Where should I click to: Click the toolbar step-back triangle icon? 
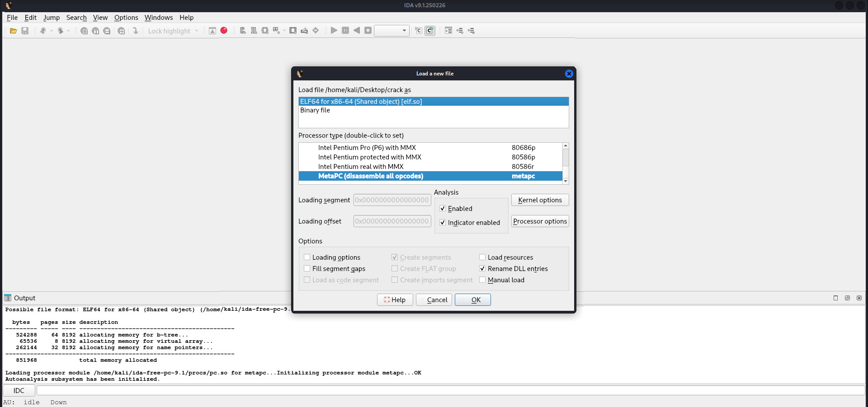(357, 30)
